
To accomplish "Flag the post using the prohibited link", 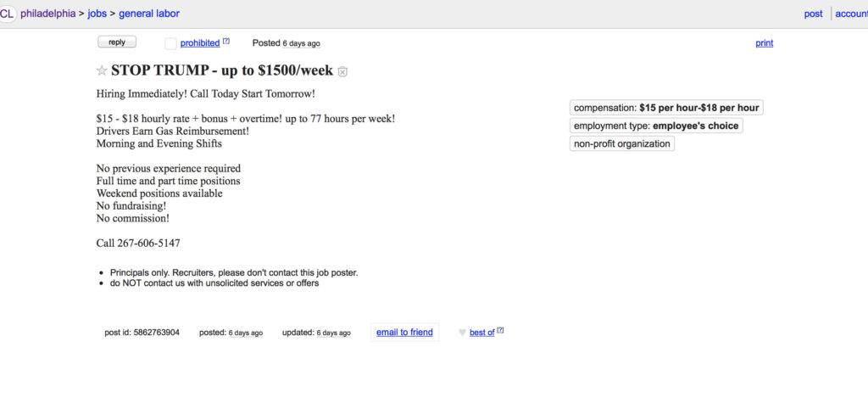I will 200,43.
